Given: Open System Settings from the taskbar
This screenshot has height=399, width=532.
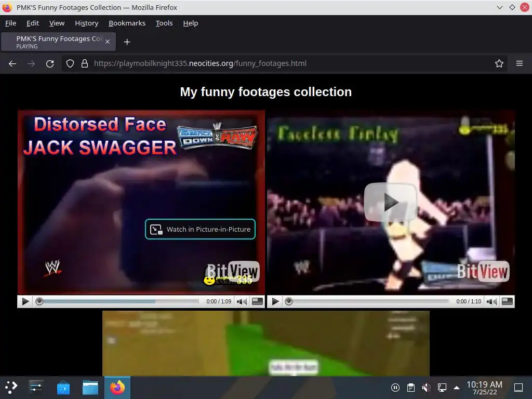Looking at the screenshot, I should pos(36,388).
